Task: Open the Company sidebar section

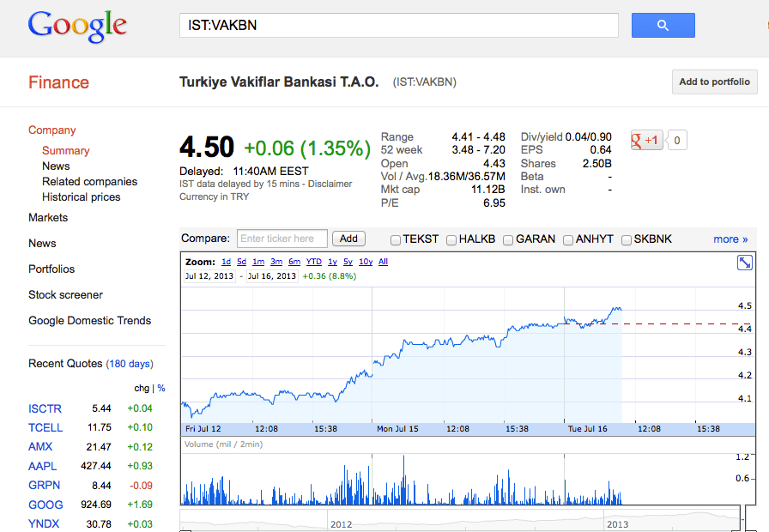Action: (x=52, y=130)
